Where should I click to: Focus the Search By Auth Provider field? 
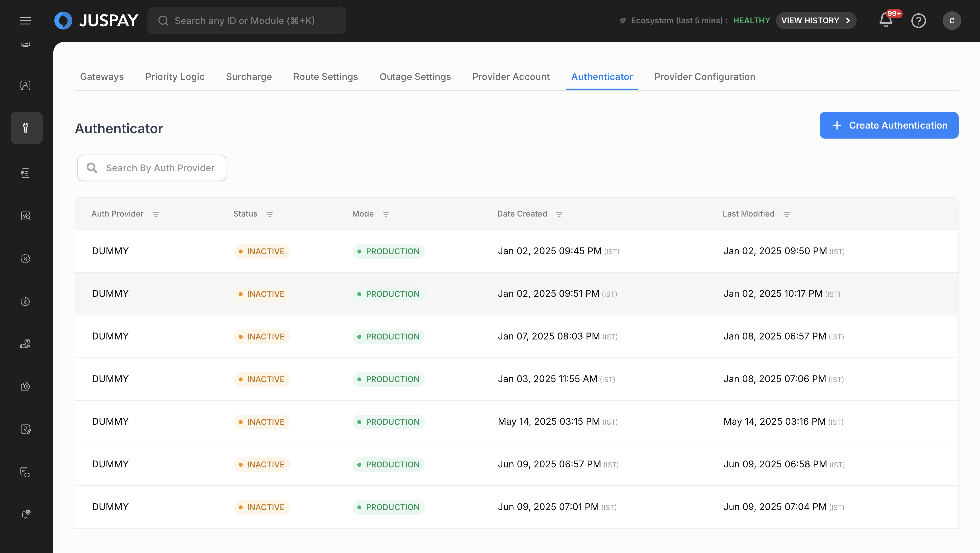pyautogui.click(x=160, y=168)
